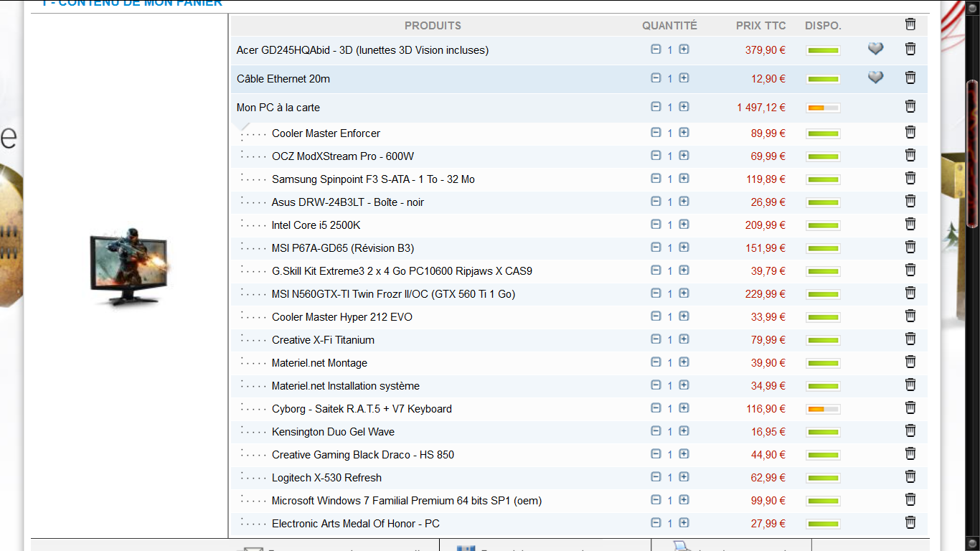Decrease quantity of Mon PC à la carte
980x551 pixels.
pyautogui.click(x=656, y=107)
